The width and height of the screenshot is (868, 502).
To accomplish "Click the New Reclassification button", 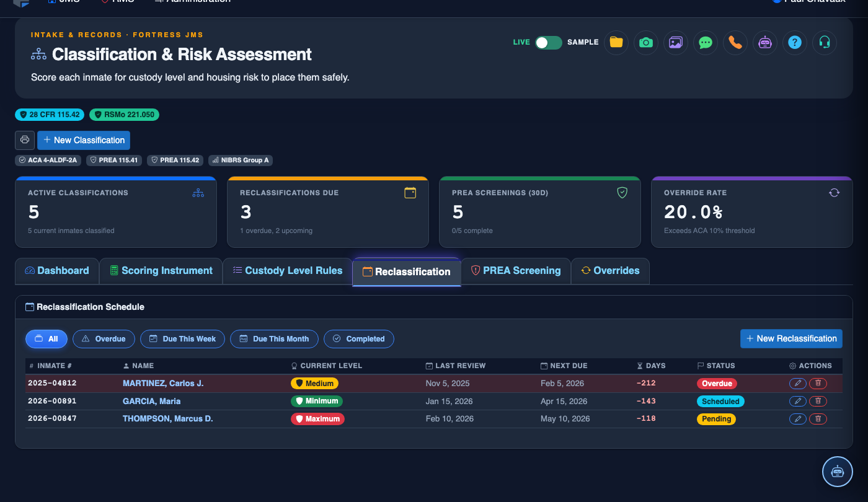I will pyautogui.click(x=791, y=338).
